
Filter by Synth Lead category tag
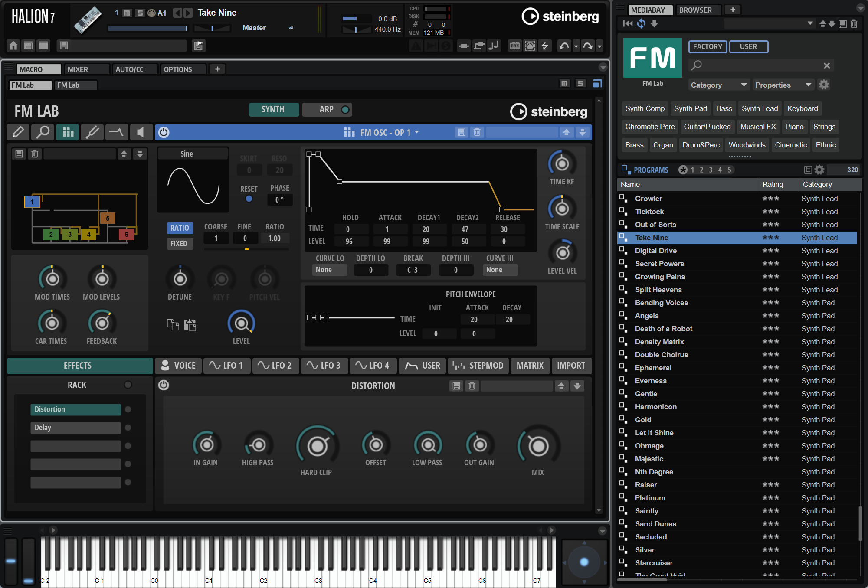click(x=760, y=108)
